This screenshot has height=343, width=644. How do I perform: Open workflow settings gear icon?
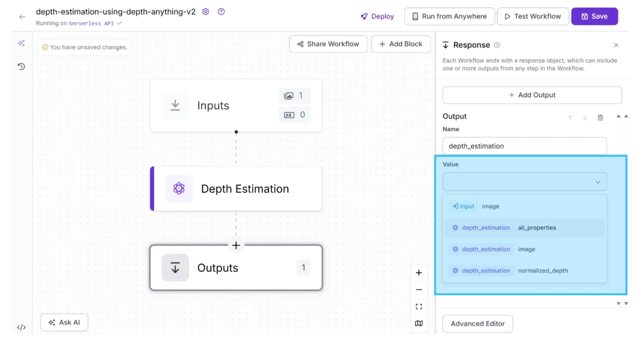[x=205, y=12]
